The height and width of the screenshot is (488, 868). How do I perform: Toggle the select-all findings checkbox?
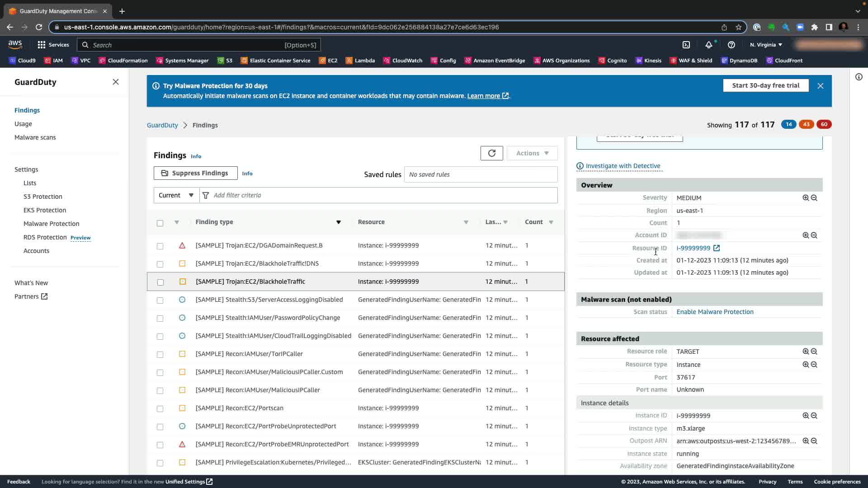pyautogui.click(x=160, y=223)
